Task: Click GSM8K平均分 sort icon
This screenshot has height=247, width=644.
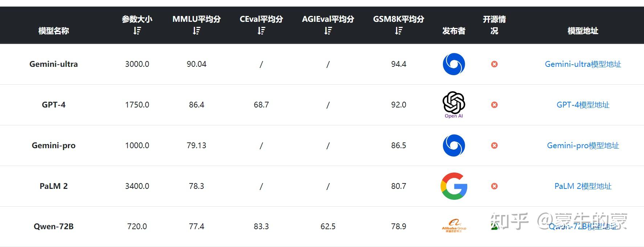Action: (398, 31)
